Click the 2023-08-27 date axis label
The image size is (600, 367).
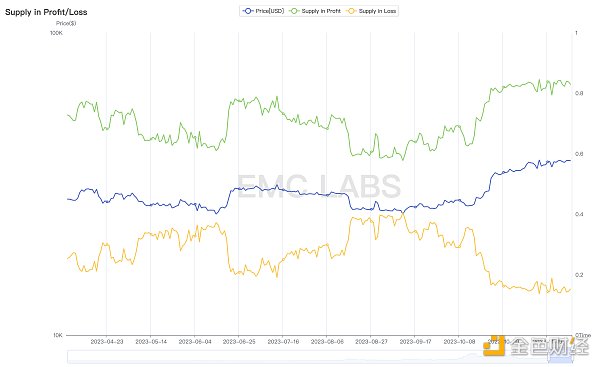(x=371, y=341)
